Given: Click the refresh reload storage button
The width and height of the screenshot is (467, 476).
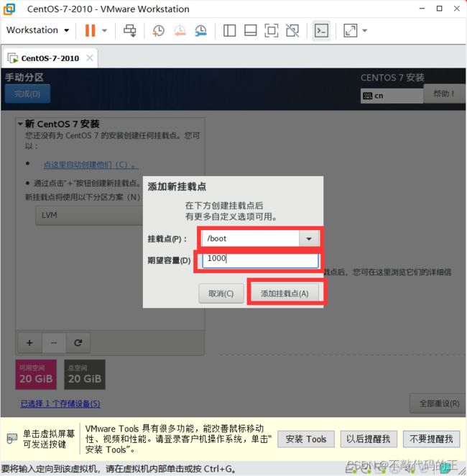Looking at the screenshot, I should [x=78, y=343].
